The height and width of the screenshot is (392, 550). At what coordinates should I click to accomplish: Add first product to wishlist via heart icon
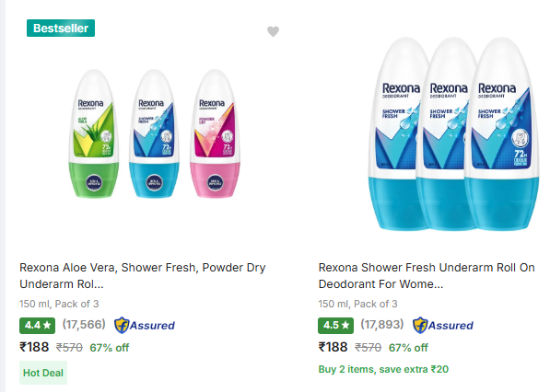pos(273,31)
